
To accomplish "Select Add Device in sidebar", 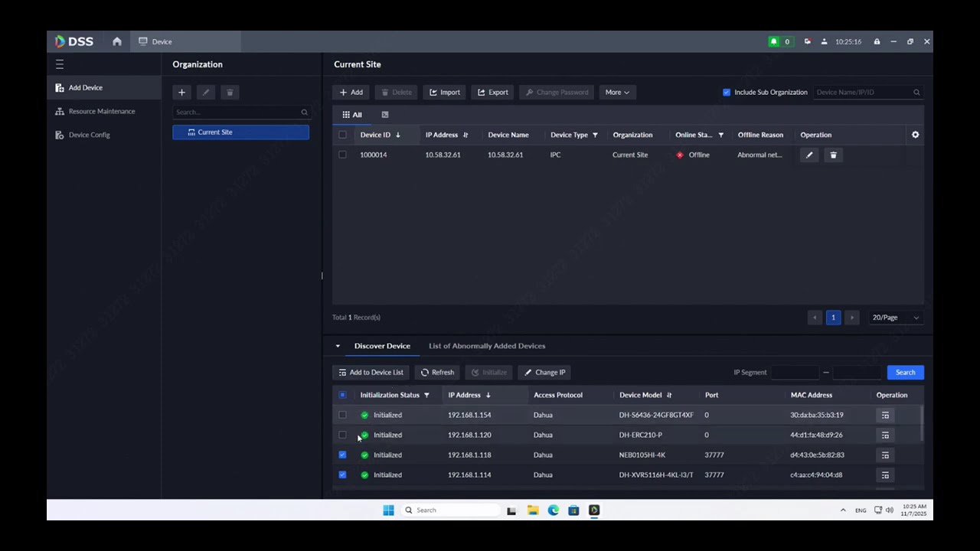I will (104, 87).
